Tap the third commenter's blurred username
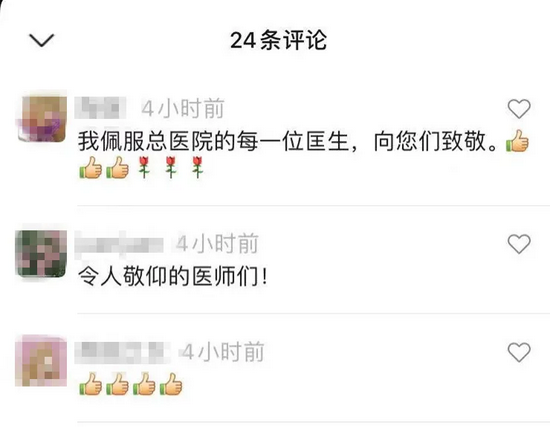 click(x=122, y=352)
